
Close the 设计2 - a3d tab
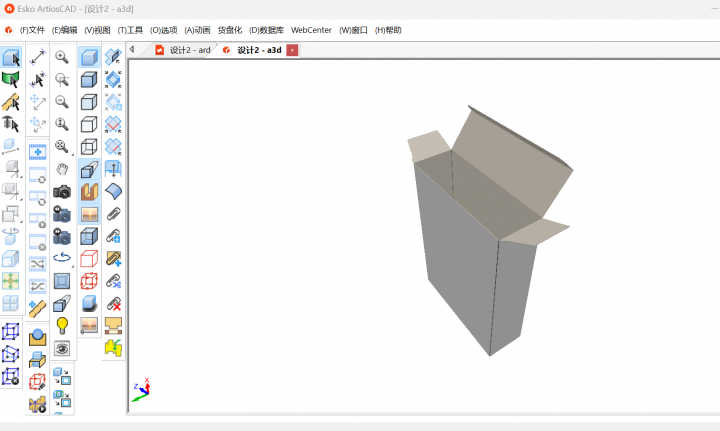(292, 49)
